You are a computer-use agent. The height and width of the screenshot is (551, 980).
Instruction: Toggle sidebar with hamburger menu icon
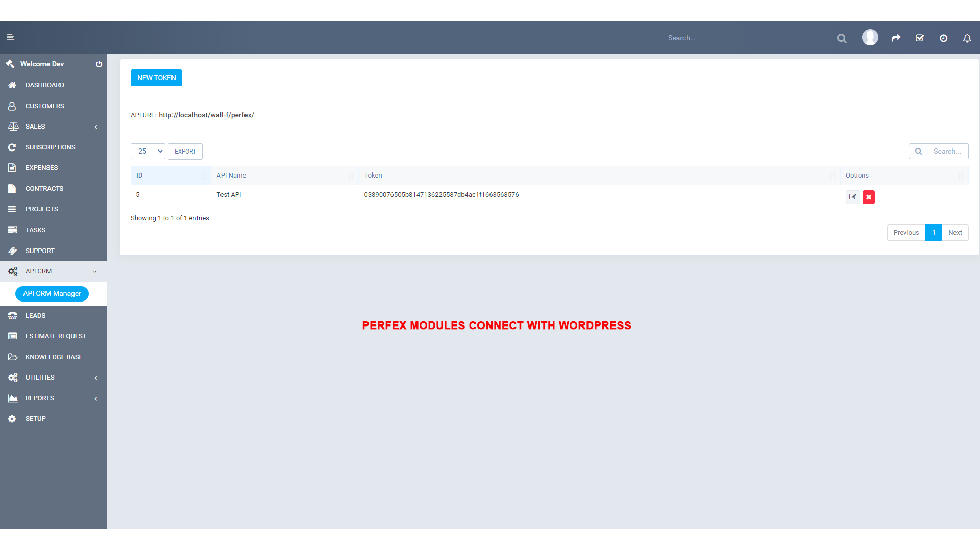pyautogui.click(x=10, y=37)
